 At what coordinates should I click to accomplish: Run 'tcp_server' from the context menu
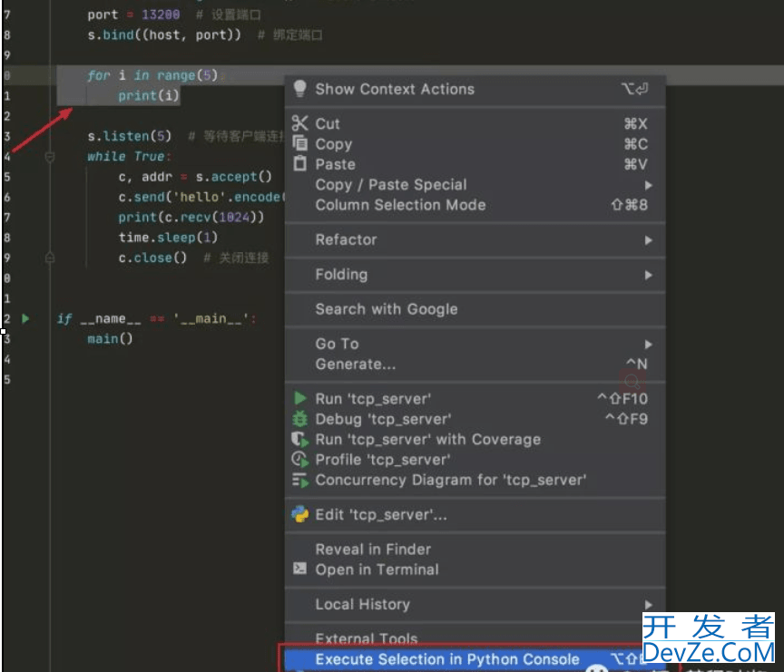pyautogui.click(x=475, y=399)
